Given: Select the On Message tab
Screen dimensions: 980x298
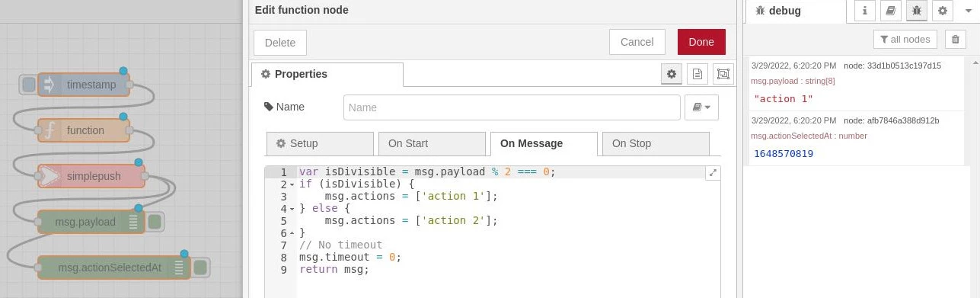Looking at the screenshot, I should click(x=544, y=143).
